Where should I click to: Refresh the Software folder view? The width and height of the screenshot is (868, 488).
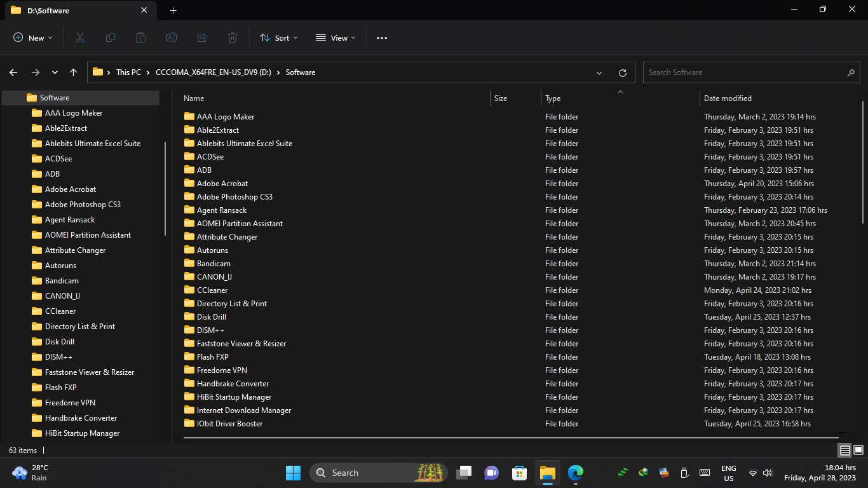pos(623,72)
